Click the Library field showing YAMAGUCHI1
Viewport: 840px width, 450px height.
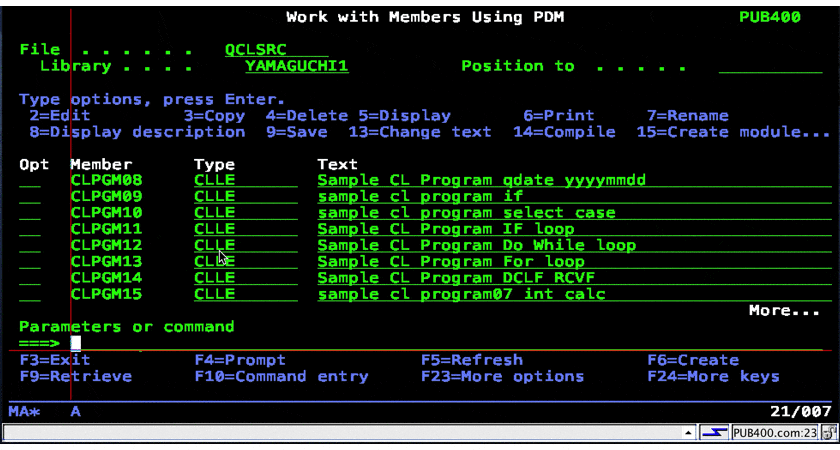297,66
